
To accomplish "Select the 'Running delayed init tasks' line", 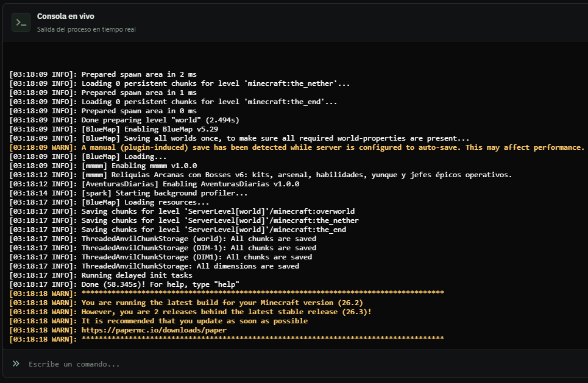I will click(x=101, y=275).
